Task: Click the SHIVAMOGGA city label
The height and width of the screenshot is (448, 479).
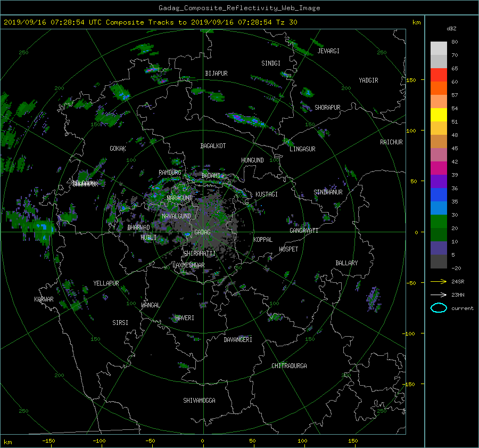Action: [x=199, y=401]
